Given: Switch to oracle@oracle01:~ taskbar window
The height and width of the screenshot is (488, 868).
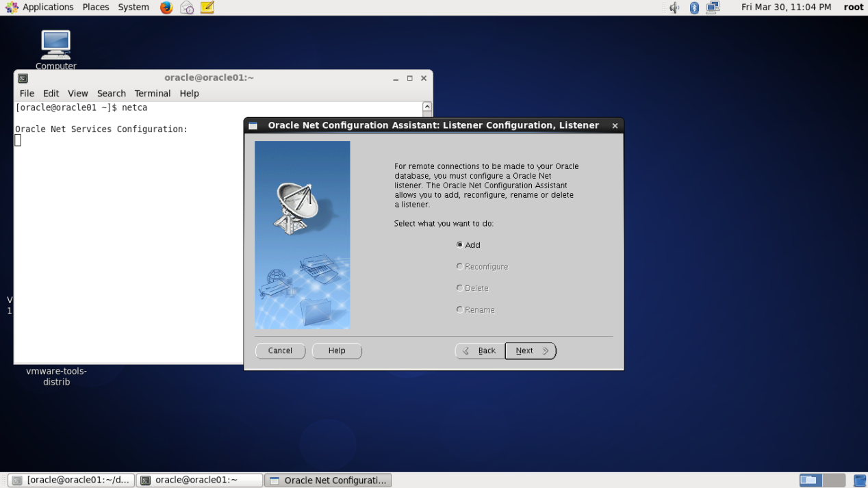Looking at the screenshot, I should [x=199, y=480].
